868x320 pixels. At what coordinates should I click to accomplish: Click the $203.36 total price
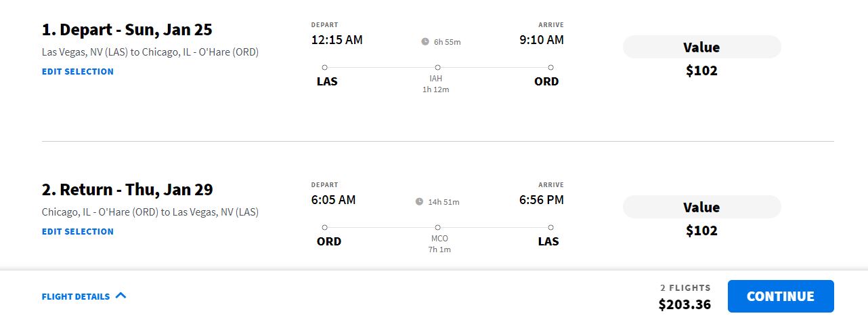click(685, 304)
